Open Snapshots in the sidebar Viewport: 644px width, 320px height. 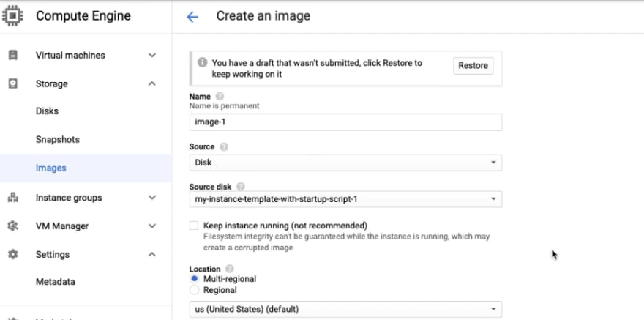(58, 139)
